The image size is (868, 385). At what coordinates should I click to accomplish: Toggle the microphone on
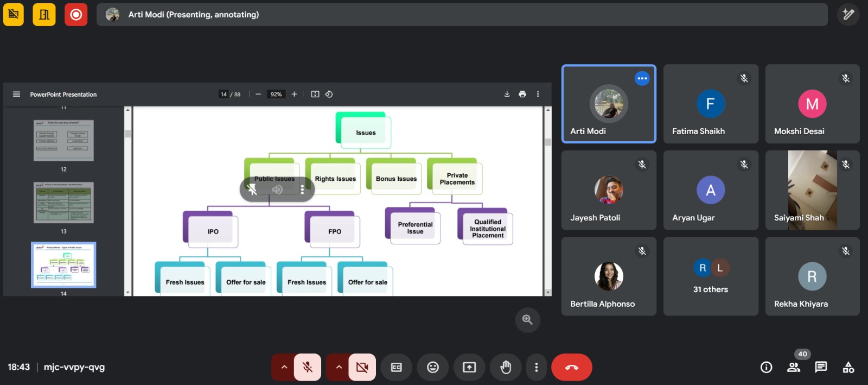tap(308, 368)
